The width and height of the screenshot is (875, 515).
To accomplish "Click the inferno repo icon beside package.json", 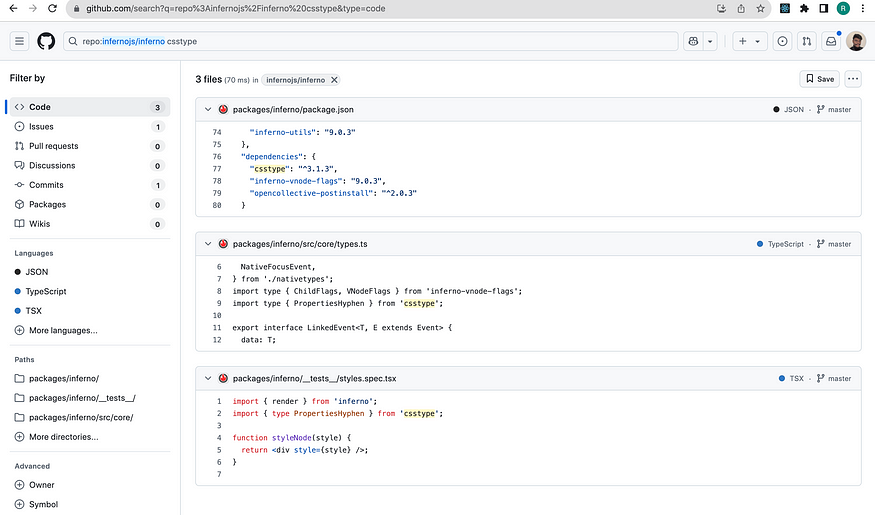I will [x=223, y=109].
